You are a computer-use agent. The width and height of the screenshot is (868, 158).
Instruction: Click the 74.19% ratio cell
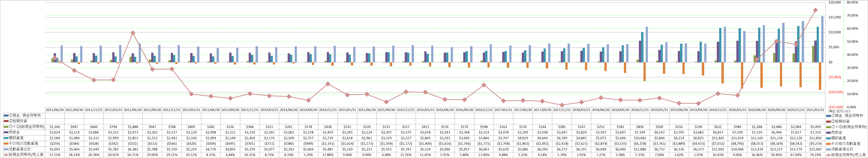pyautogui.click(x=815, y=155)
